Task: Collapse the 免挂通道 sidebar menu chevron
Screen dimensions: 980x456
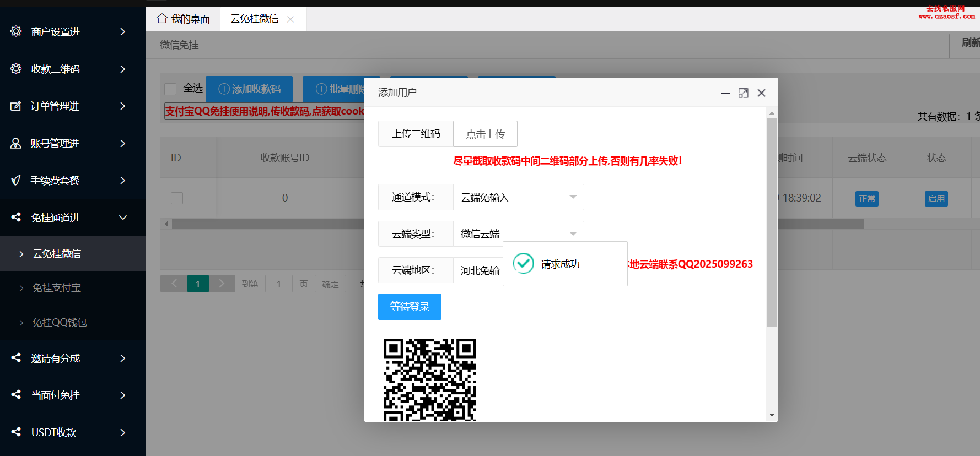Action: click(123, 218)
